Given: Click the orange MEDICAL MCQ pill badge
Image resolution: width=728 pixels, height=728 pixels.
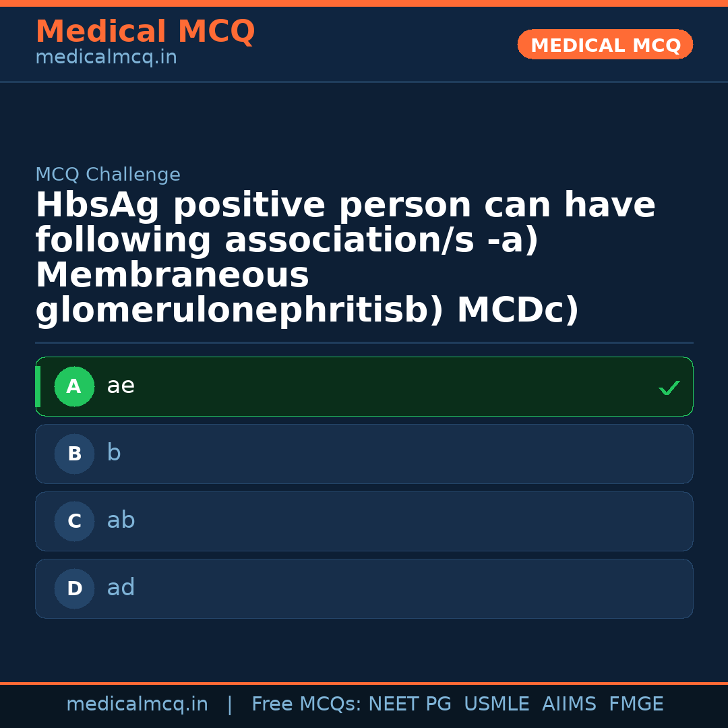Looking at the screenshot, I should pyautogui.click(x=605, y=44).
